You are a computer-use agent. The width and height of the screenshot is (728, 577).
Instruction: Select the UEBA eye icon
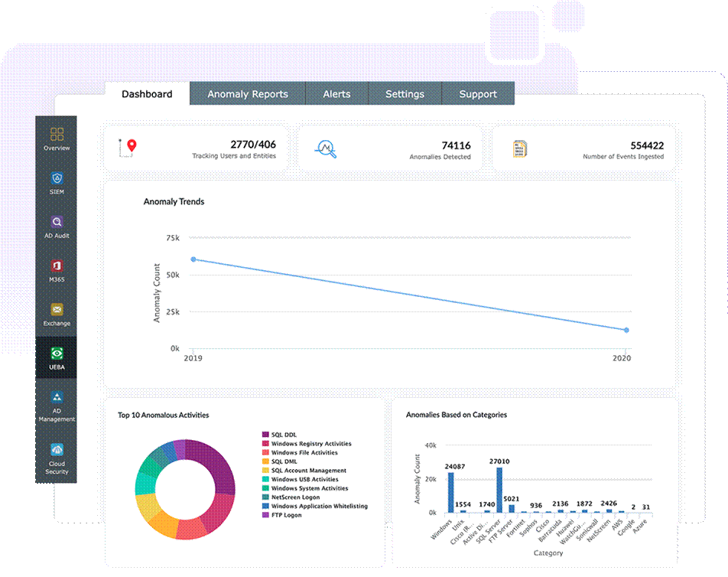click(x=57, y=354)
